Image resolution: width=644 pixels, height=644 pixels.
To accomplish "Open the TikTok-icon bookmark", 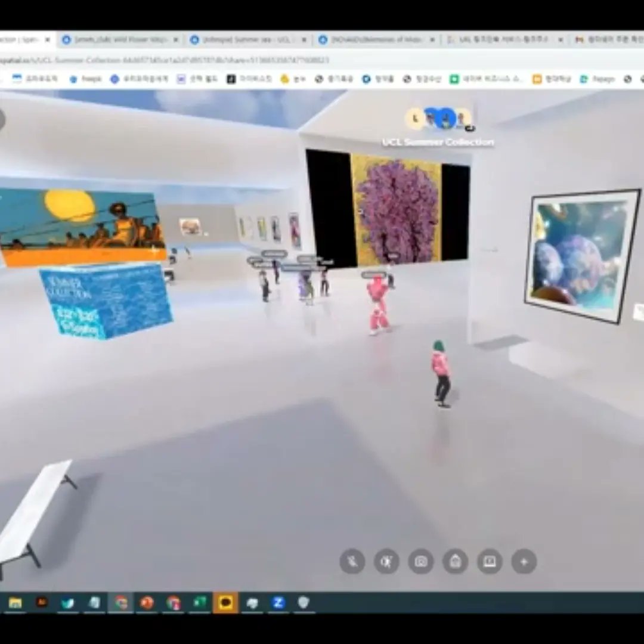I will click(x=249, y=79).
